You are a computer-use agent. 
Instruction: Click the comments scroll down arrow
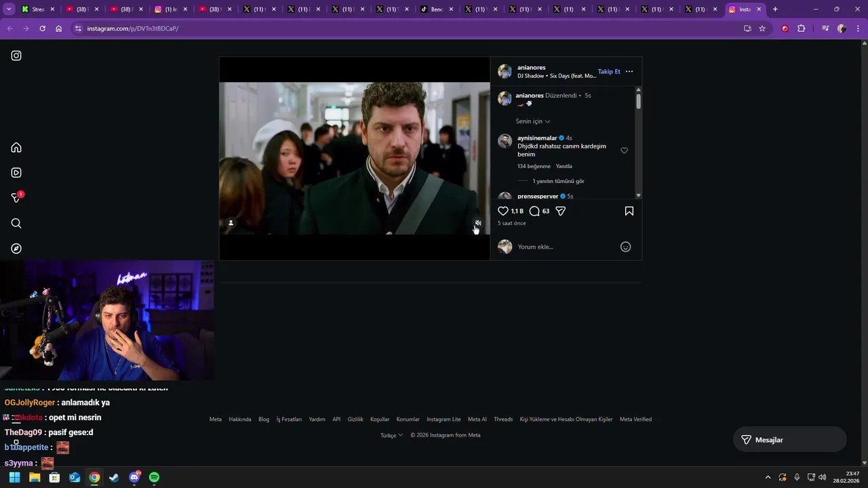(638, 196)
